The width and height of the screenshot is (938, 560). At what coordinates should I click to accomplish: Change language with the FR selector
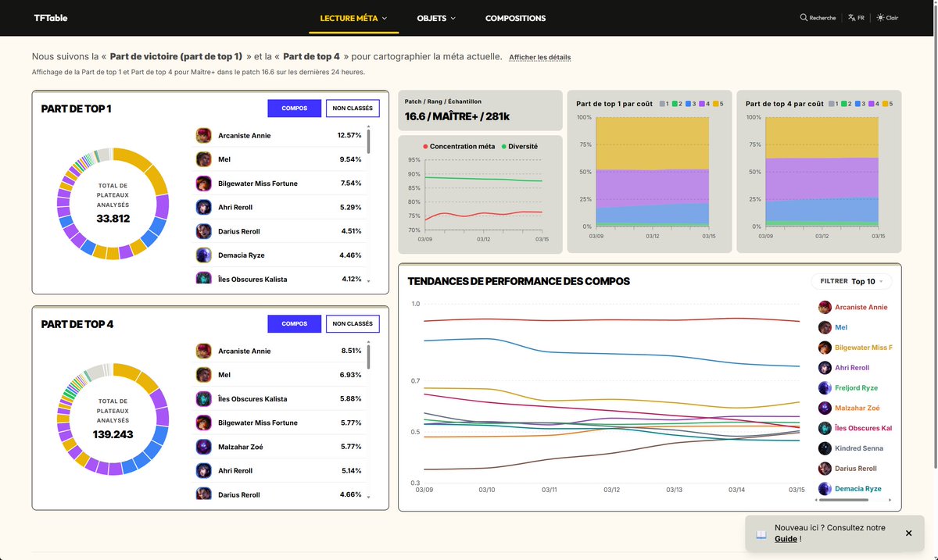coord(856,18)
